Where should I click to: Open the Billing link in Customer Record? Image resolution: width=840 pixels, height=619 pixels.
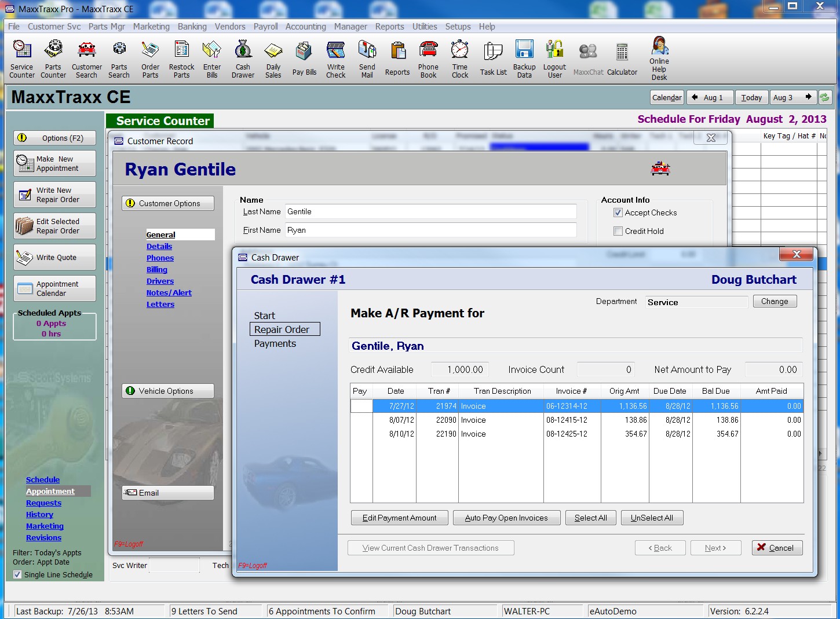157,269
